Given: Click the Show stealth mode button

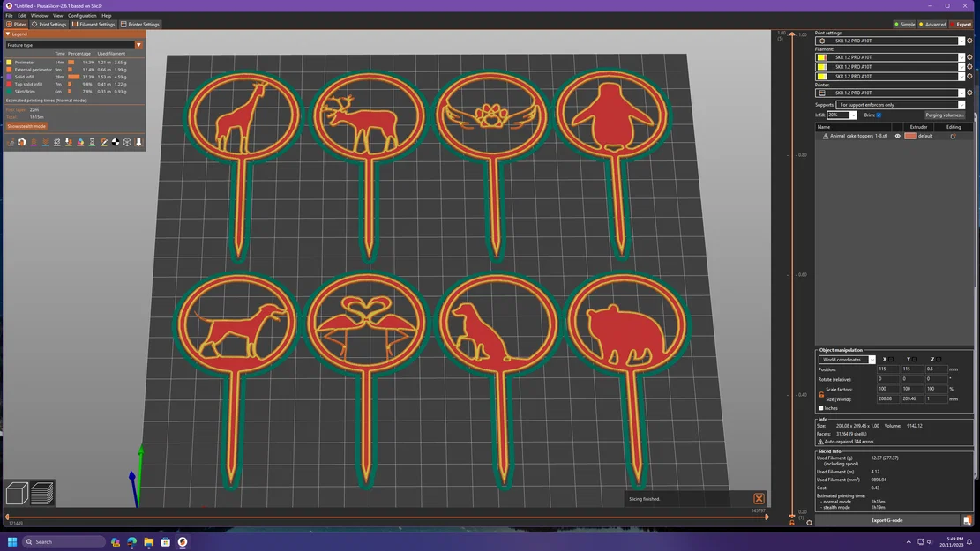Looking at the screenshot, I should (26, 126).
